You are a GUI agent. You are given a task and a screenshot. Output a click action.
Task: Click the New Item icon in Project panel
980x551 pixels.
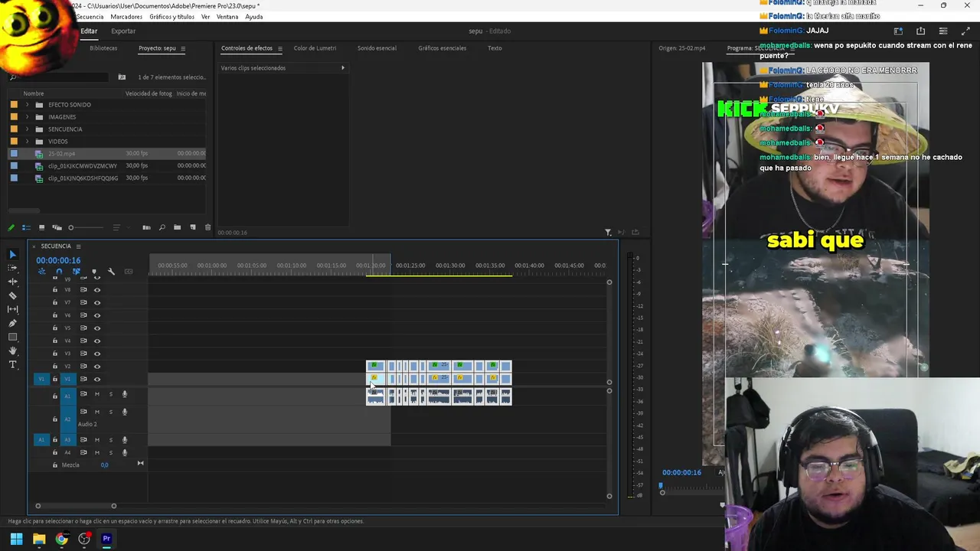tap(192, 227)
